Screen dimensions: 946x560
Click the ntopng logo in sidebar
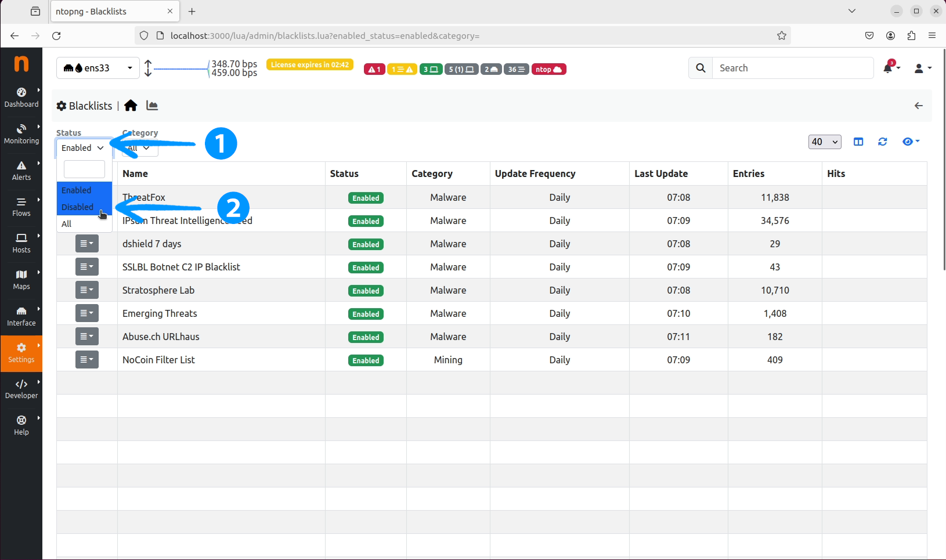[21, 63]
